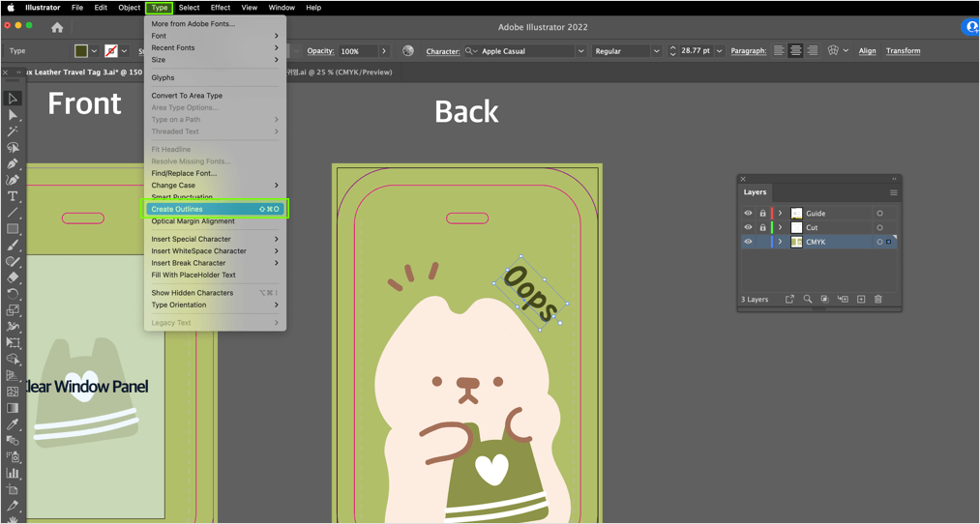Click the Home icon
This screenshot has width=980, height=524.
[57, 27]
